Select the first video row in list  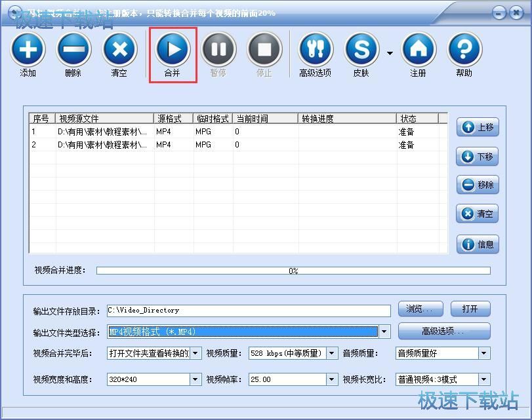tap(197, 132)
